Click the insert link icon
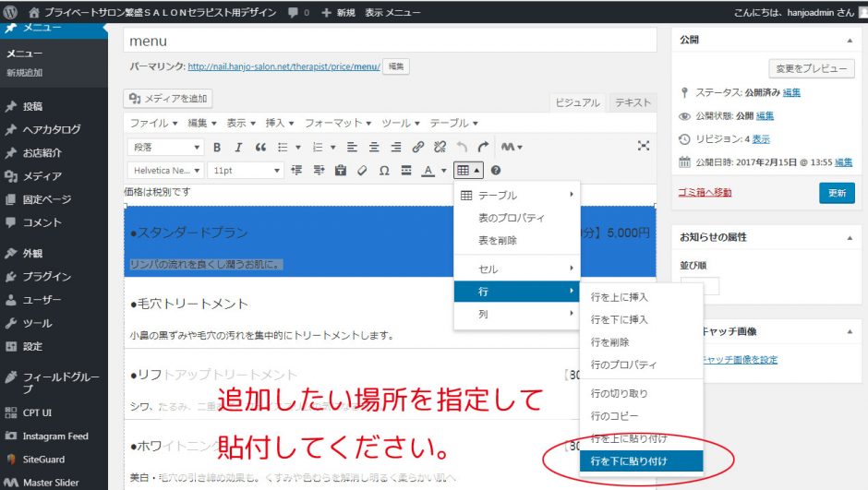Screen dimensions: 868x490 (418, 147)
